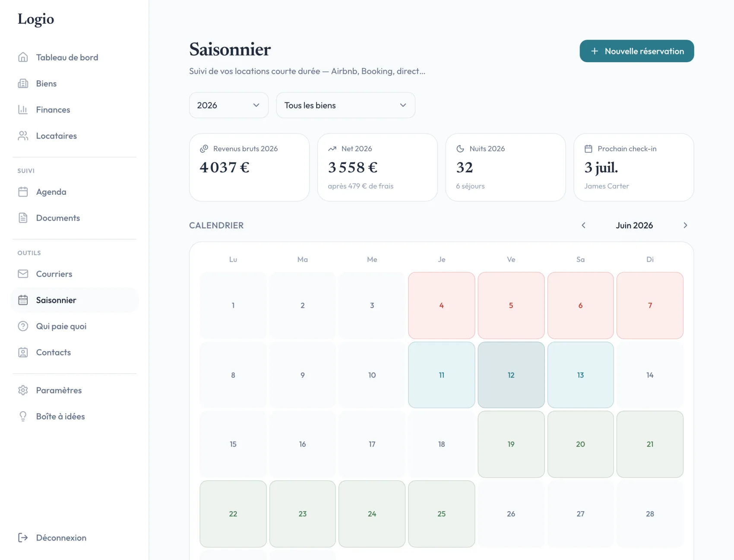Select highlighted June 12 day
734x560 pixels.
(x=511, y=375)
